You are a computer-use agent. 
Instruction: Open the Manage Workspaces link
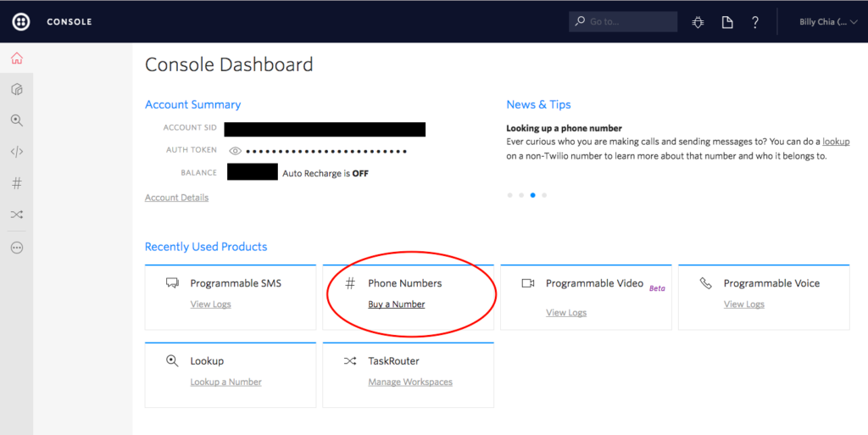click(x=410, y=382)
